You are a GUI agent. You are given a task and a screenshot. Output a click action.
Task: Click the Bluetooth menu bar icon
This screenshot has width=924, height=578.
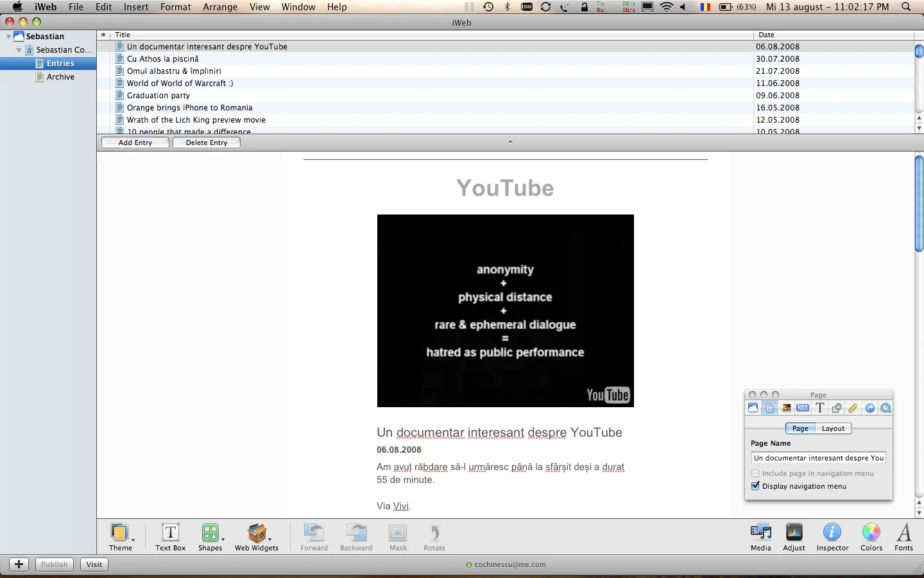(508, 7)
